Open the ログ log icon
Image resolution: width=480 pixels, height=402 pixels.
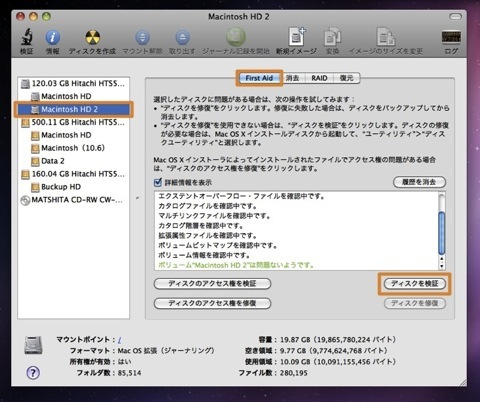pyautogui.click(x=451, y=37)
